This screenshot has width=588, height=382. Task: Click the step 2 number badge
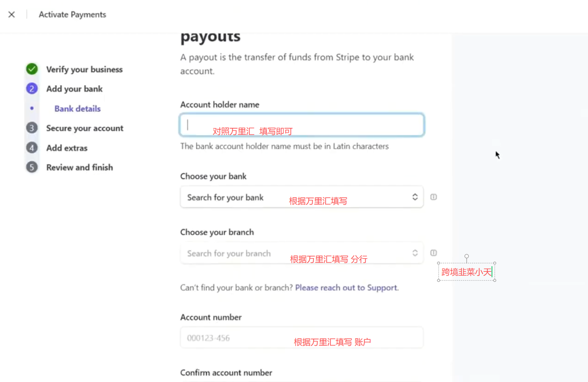[x=32, y=89]
